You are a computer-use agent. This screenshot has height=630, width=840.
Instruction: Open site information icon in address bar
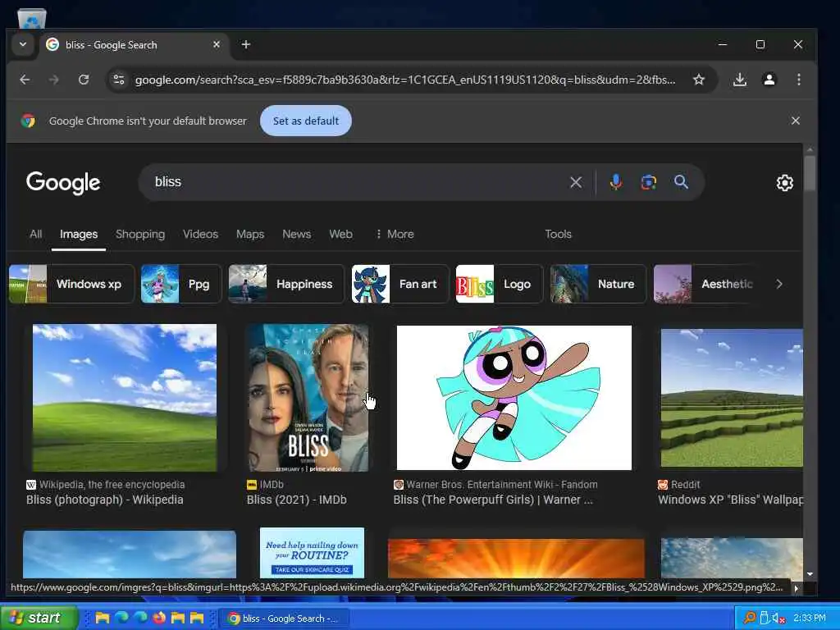click(x=118, y=80)
